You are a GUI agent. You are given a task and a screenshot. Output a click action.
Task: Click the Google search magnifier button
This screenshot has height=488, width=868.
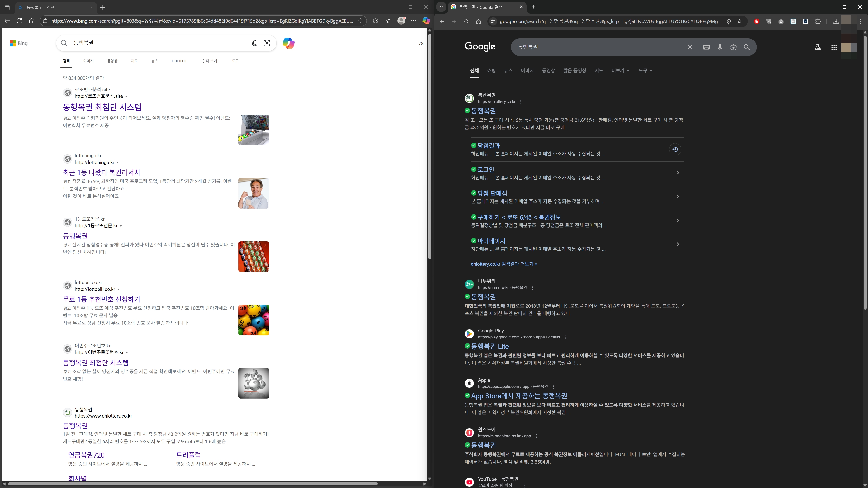tap(747, 47)
